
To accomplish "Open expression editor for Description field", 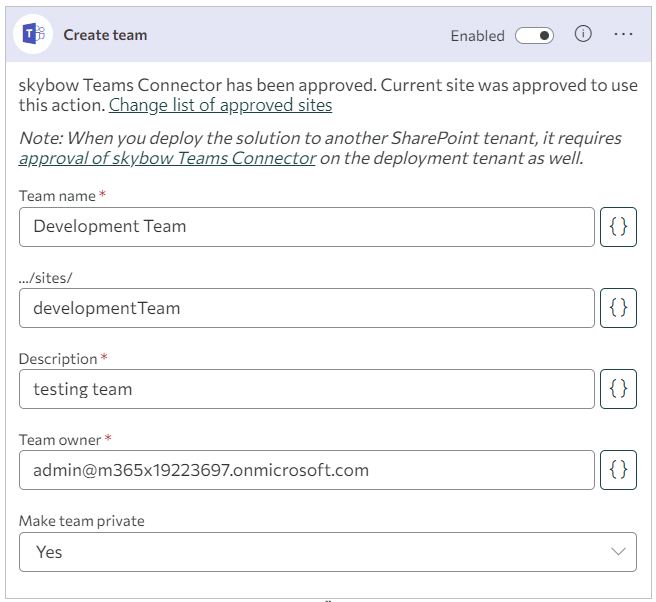I will pyautogui.click(x=618, y=389).
